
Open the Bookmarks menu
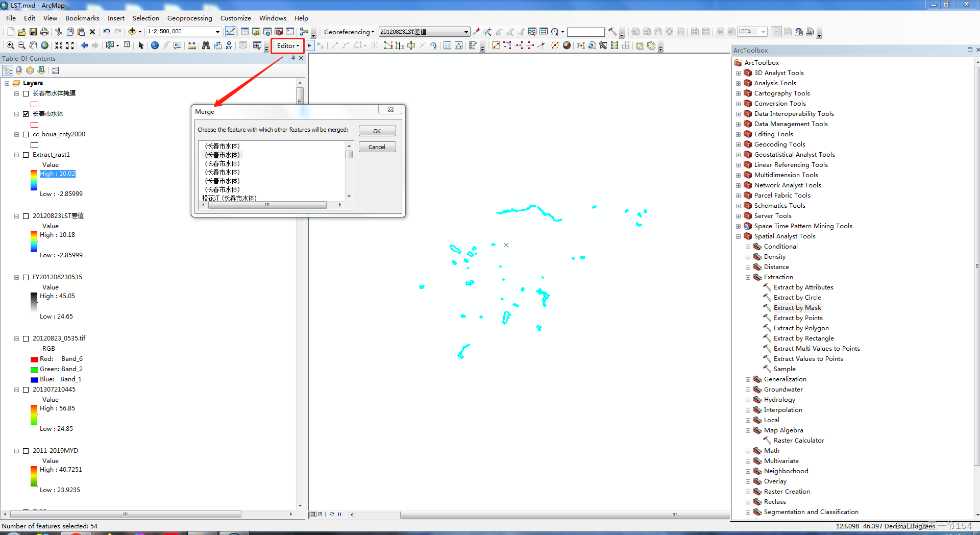coord(82,18)
